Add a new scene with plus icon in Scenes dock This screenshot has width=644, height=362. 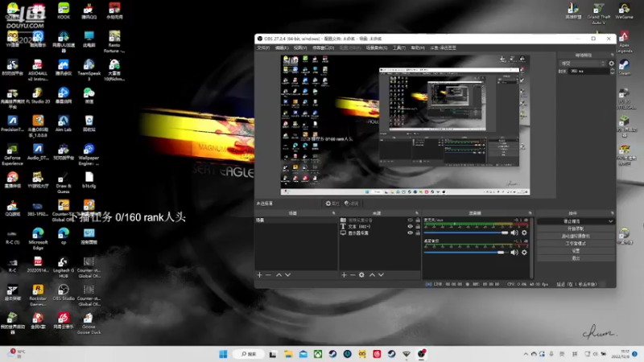pos(259,274)
